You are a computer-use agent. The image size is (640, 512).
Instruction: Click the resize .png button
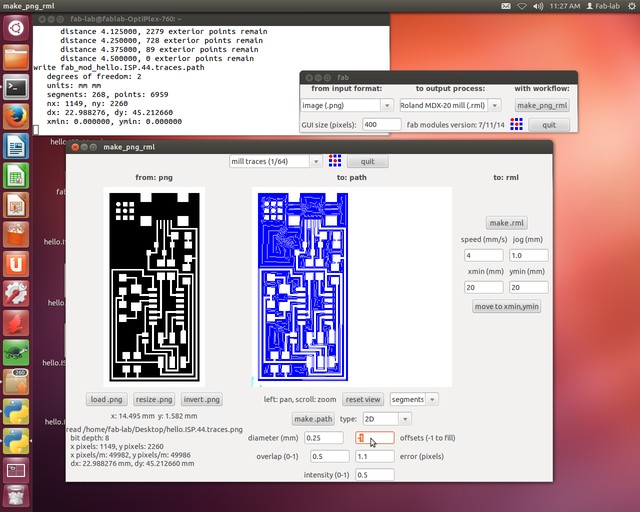(x=154, y=399)
